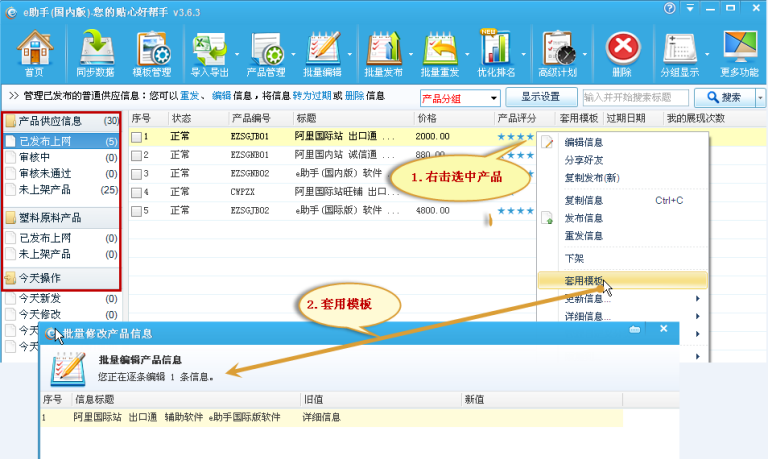Select 今天新发 in the sidebar
Viewport: 768px width, 459px height.
tap(61, 298)
